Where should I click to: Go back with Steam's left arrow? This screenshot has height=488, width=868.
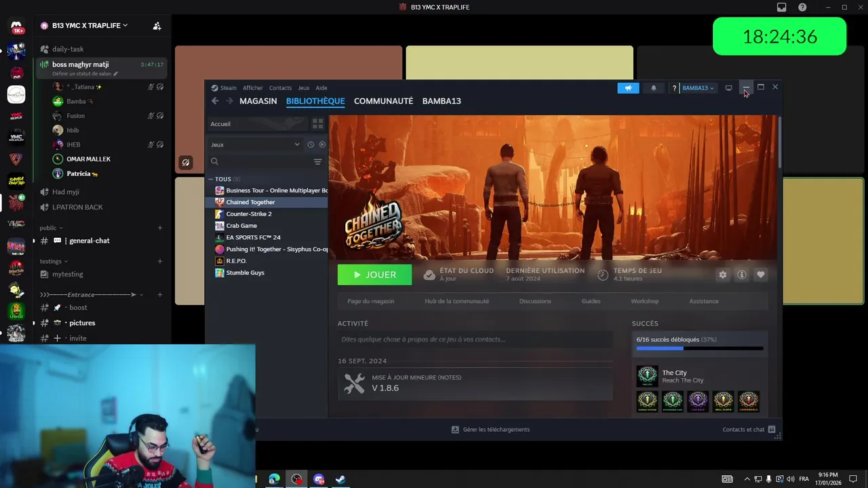point(215,101)
